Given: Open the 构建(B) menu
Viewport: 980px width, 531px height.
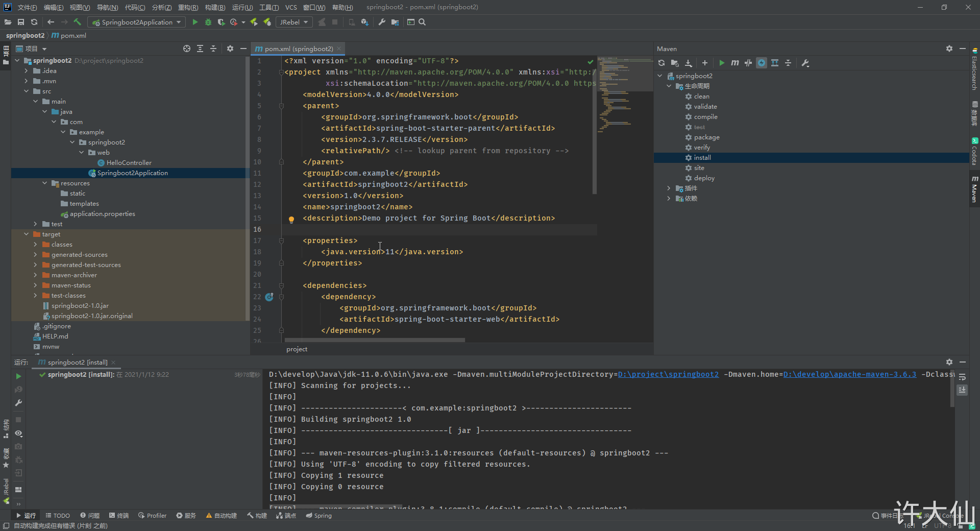Looking at the screenshot, I should [x=215, y=7].
